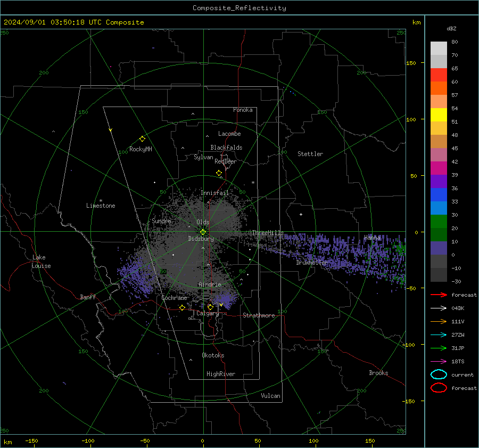The image size is (479, 448).
Task: Click the dBZ legend heading
Action: 451,28
